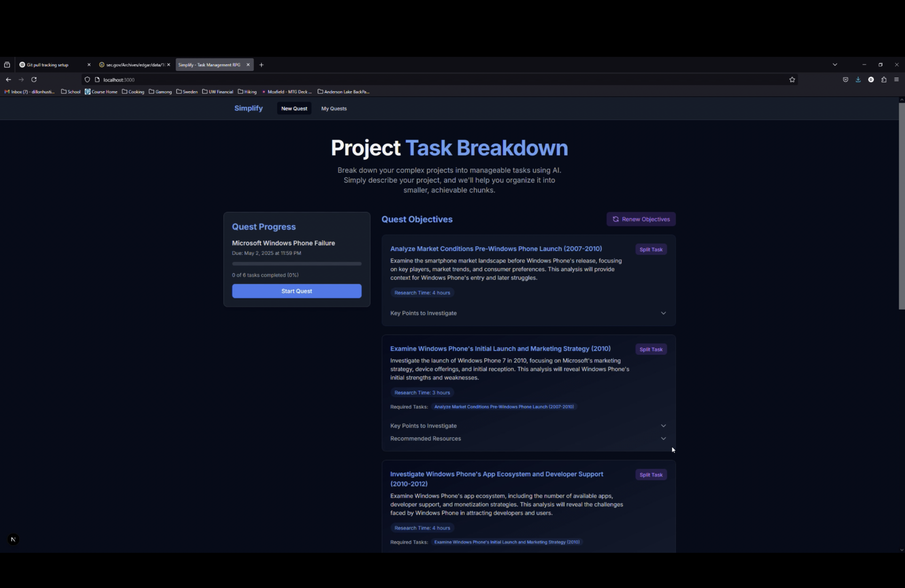Click the browser back arrow
905x588 pixels.
tap(8, 79)
